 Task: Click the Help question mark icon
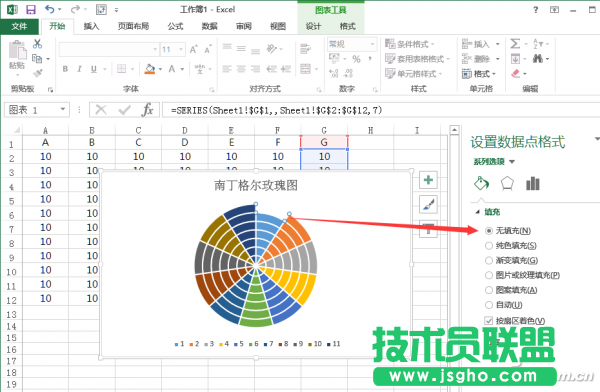[x=536, y=10]
